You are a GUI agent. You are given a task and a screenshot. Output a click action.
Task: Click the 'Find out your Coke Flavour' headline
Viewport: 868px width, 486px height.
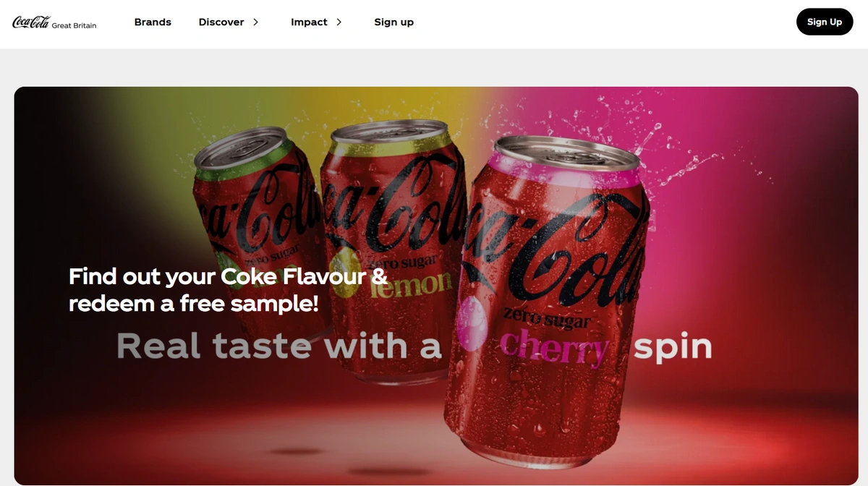[228, 289]
